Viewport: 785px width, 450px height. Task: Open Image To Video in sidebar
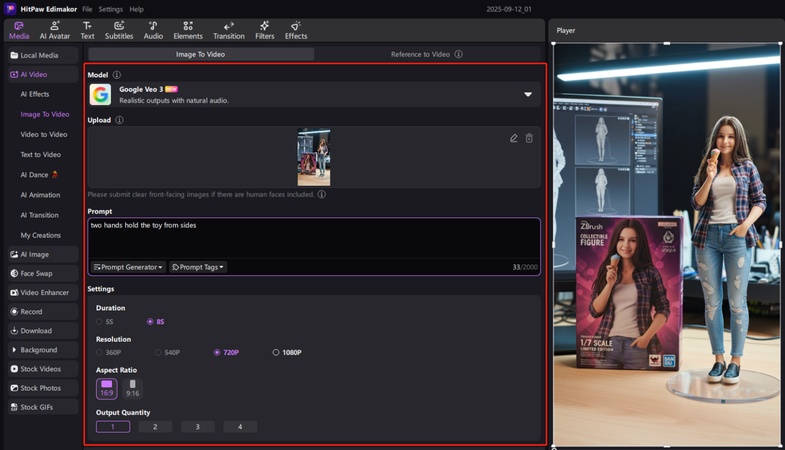45,114
